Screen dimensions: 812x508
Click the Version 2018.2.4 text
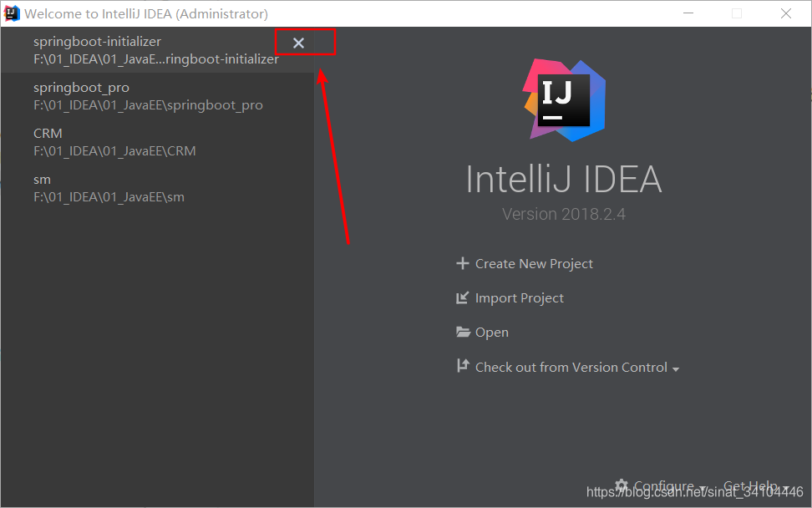coord(563,214)
